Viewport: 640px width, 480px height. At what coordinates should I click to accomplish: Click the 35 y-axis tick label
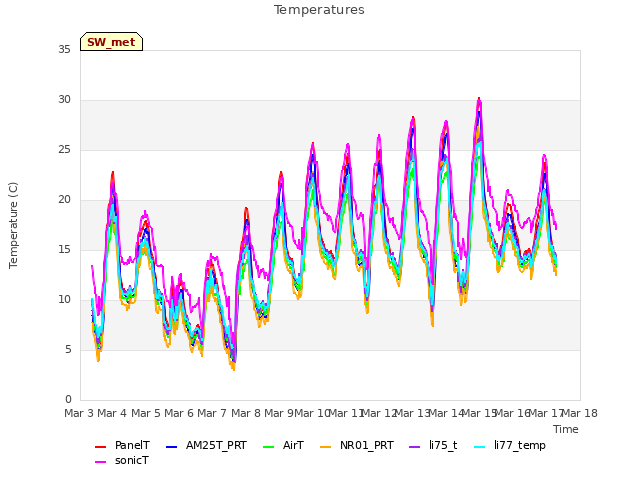[x=64, y=50]
